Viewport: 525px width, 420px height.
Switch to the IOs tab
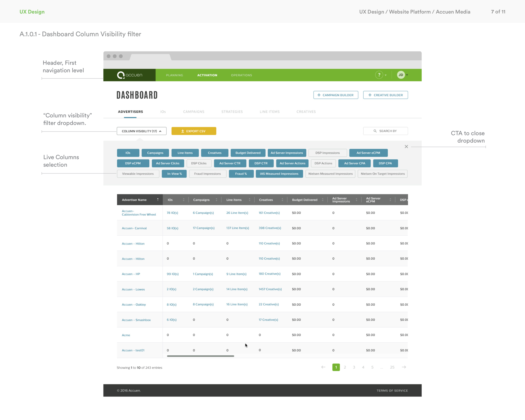pyautogui.click(x=163, y=112)
